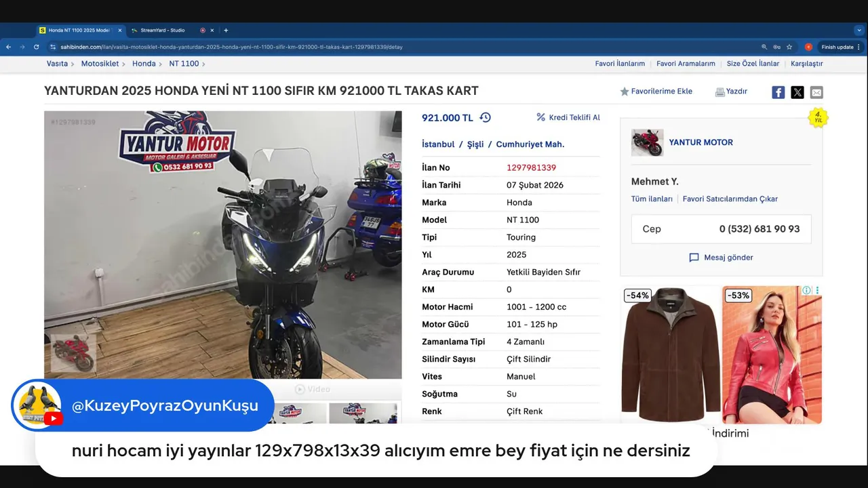Open the Honda breadcrumb

pos(144,64)
